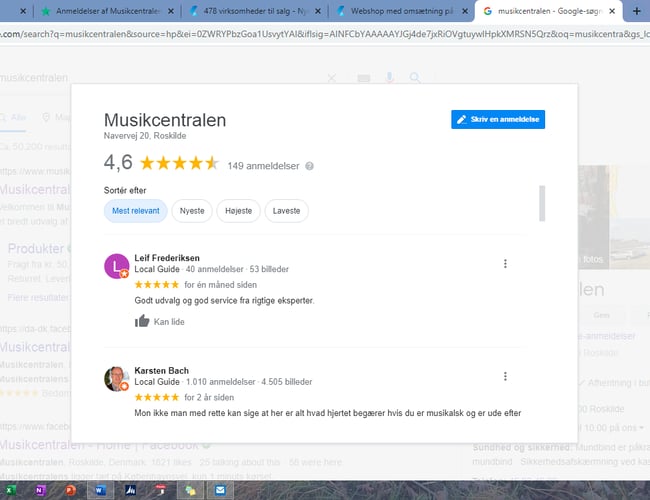Click the star icon of Anmeldelser tab favicon
Image resolution: width=650 pixels, height=500 pixels.
pyautogui.click(x=46, y=11)
